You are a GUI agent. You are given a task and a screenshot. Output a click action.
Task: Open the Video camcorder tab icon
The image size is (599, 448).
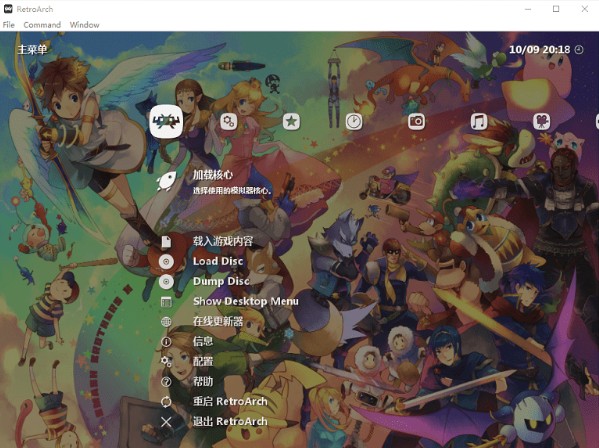click(x=541, y=121)
